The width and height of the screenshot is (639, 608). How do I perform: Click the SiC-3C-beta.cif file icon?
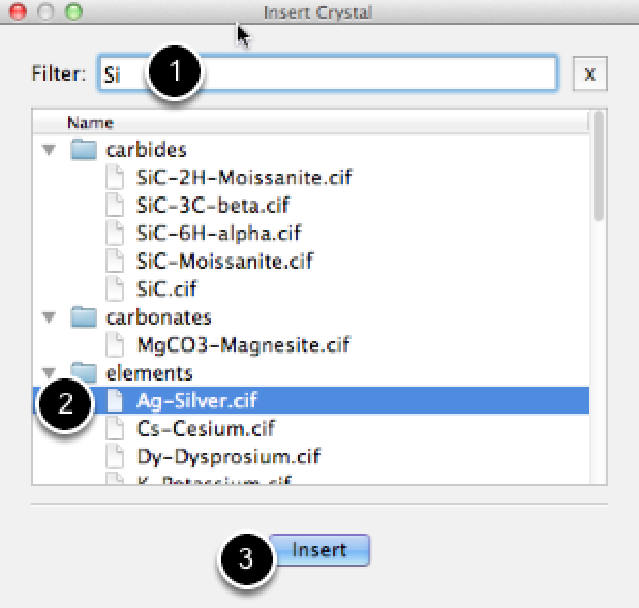118,207
